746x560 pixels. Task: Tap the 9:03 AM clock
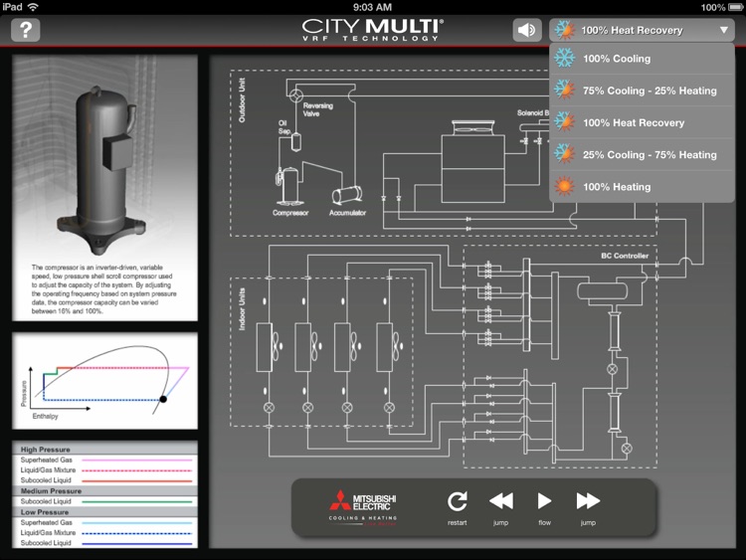(x=373, y=7)
